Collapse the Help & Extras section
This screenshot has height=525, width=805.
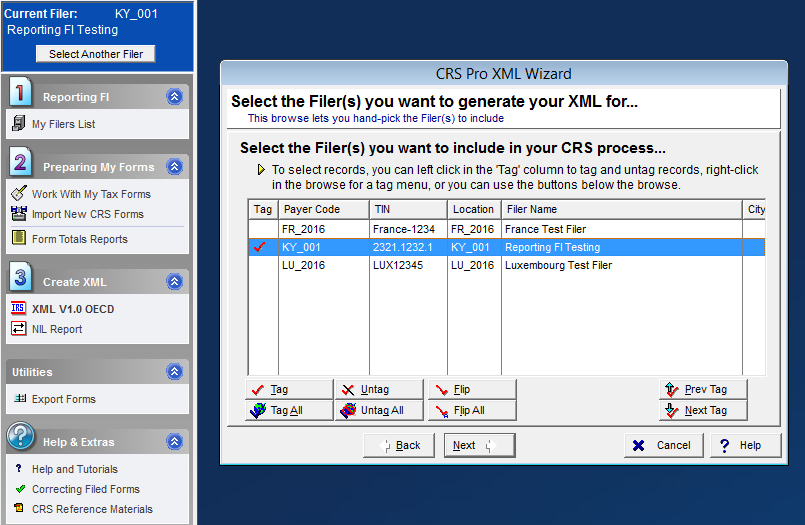[x=175, y=441]
